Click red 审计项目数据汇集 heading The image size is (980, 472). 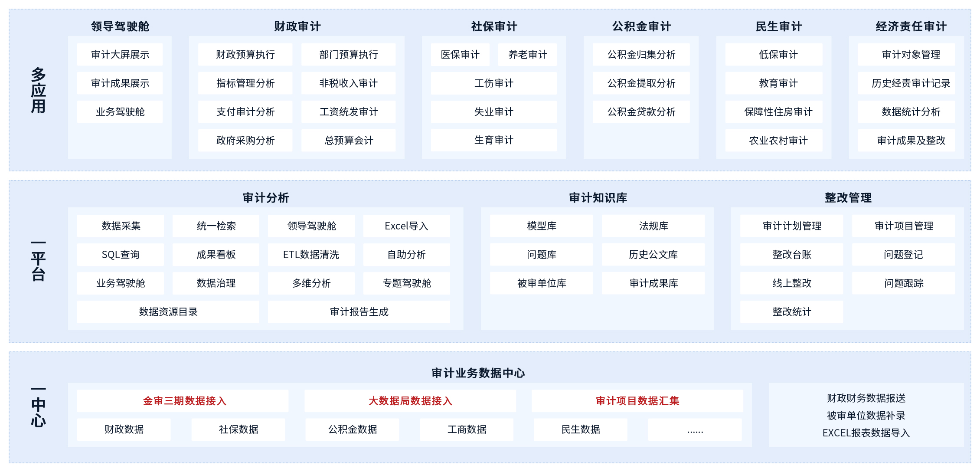tap(637, 401)
